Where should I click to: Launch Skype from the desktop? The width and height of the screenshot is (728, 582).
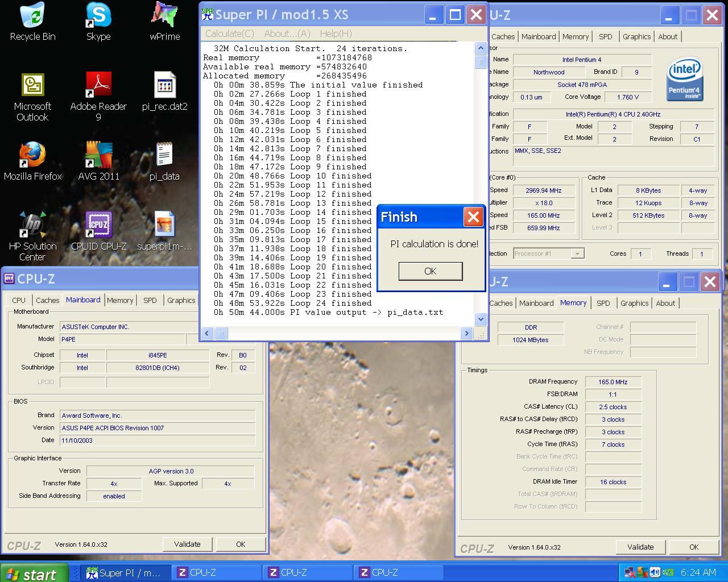click(x=98, y=22)
